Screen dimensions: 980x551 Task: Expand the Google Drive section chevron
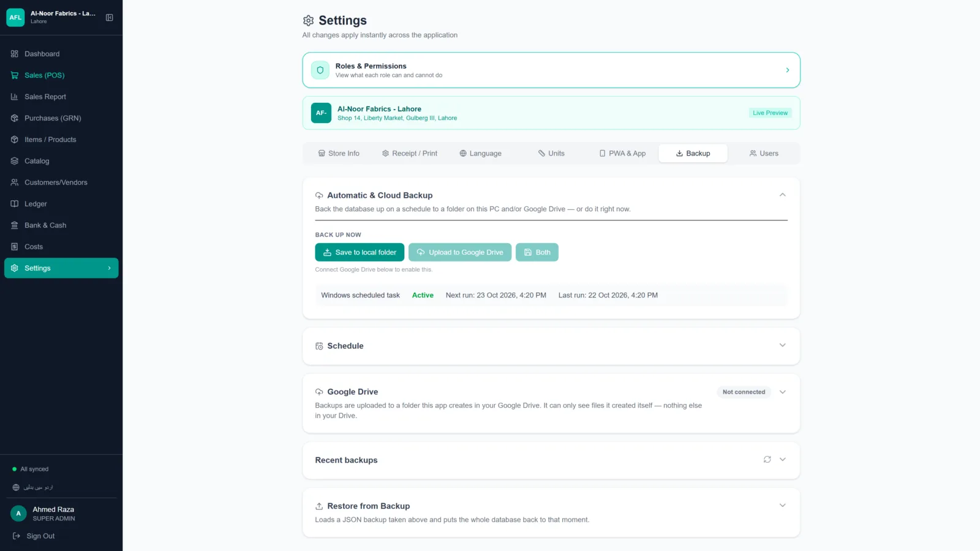pyautogui.click(x=782, y=392)
